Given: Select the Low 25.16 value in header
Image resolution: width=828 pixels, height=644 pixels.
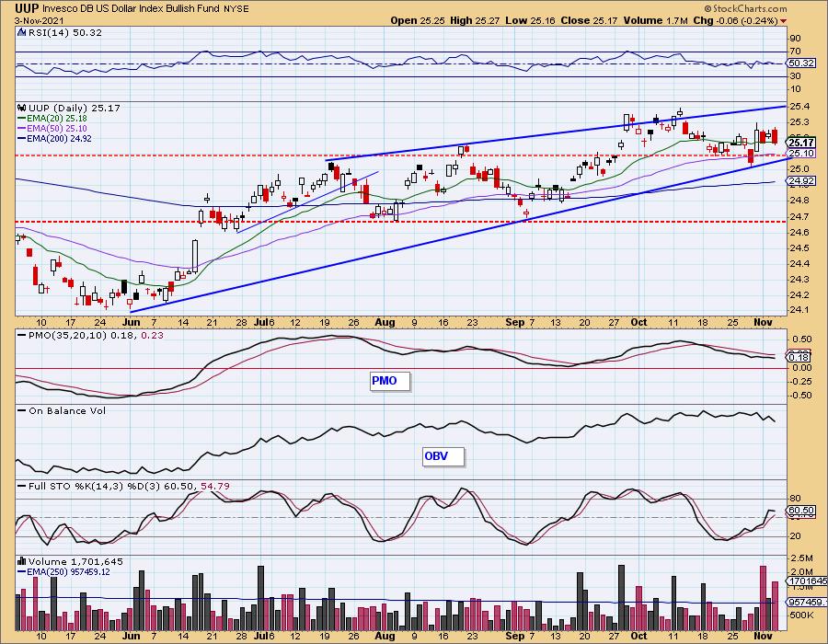Looking at the screenshot, I should pyautogui.click(x=530, y=20).
